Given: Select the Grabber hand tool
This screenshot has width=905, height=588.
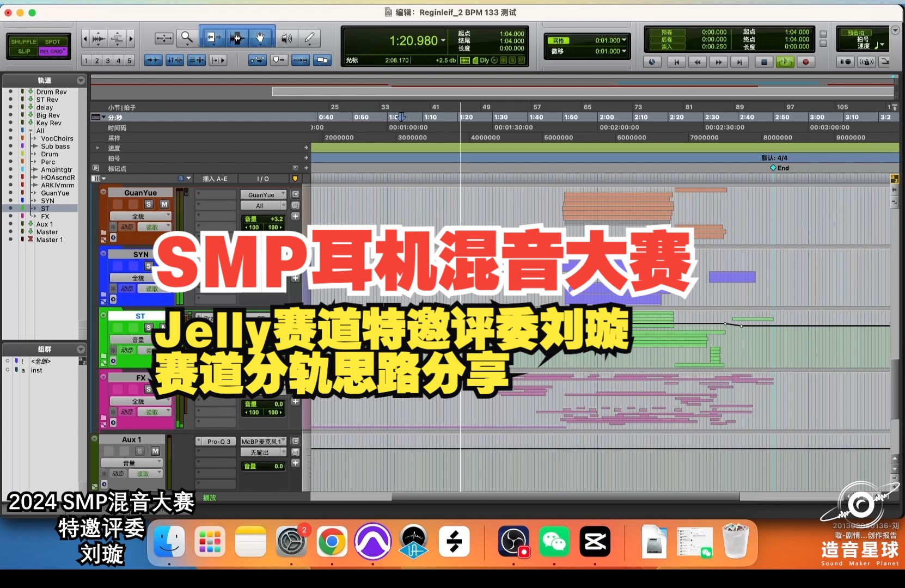Looking at the screenshot, I should coord(260,38).
